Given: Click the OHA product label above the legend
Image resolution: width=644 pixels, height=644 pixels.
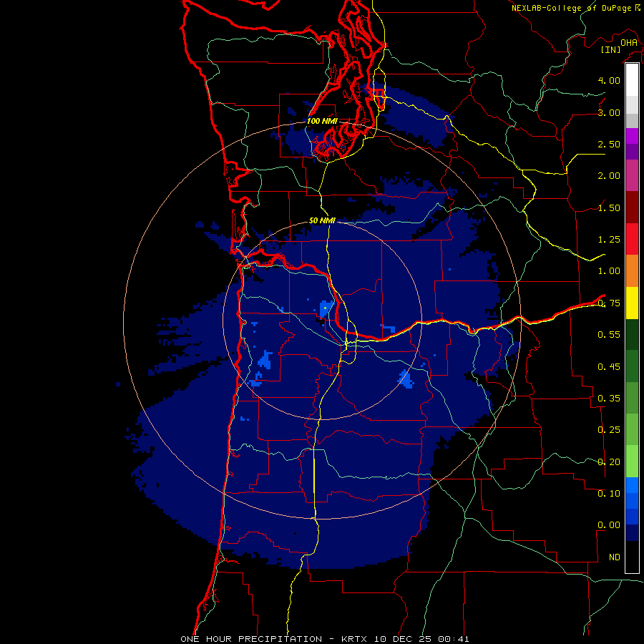Looking at the screenshot, I should [629, 43].
